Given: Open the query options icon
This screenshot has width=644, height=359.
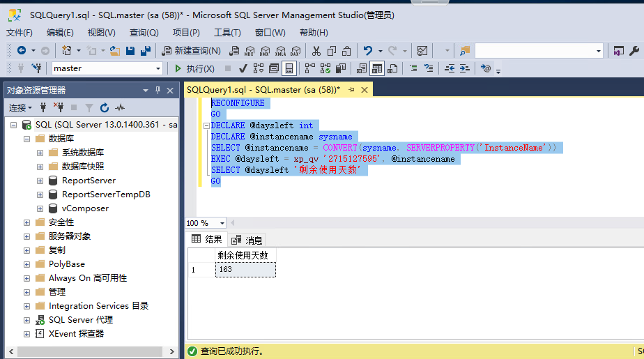Looking at the screenshot, I should 273,68.
